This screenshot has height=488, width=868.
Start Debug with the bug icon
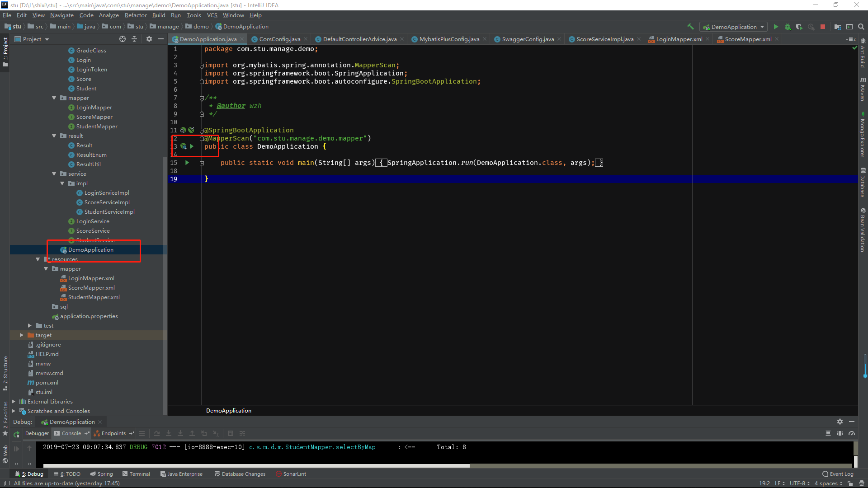[788, 27]
